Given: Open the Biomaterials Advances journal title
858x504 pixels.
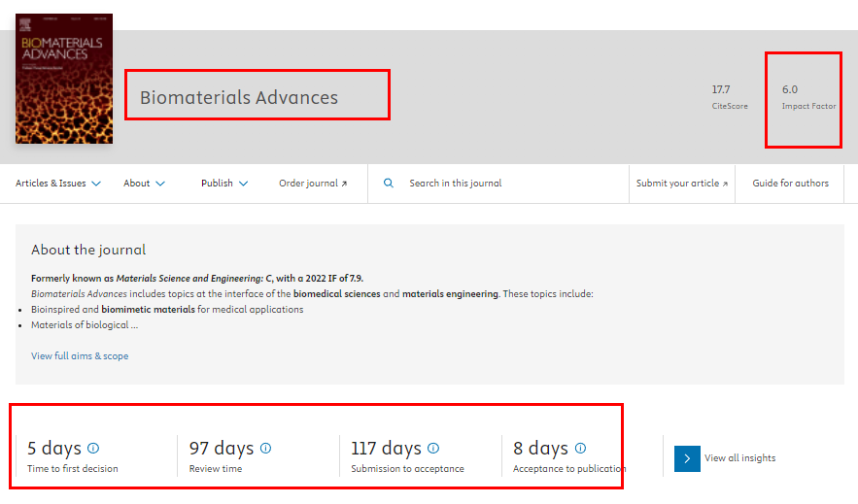Looking at the screenshot, I should [239, 97].
